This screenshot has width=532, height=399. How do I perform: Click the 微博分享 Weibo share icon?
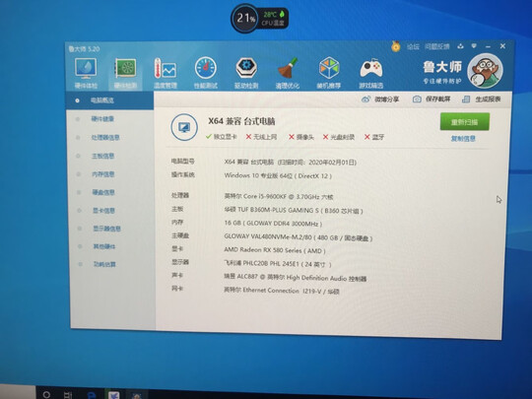[366, 100]
